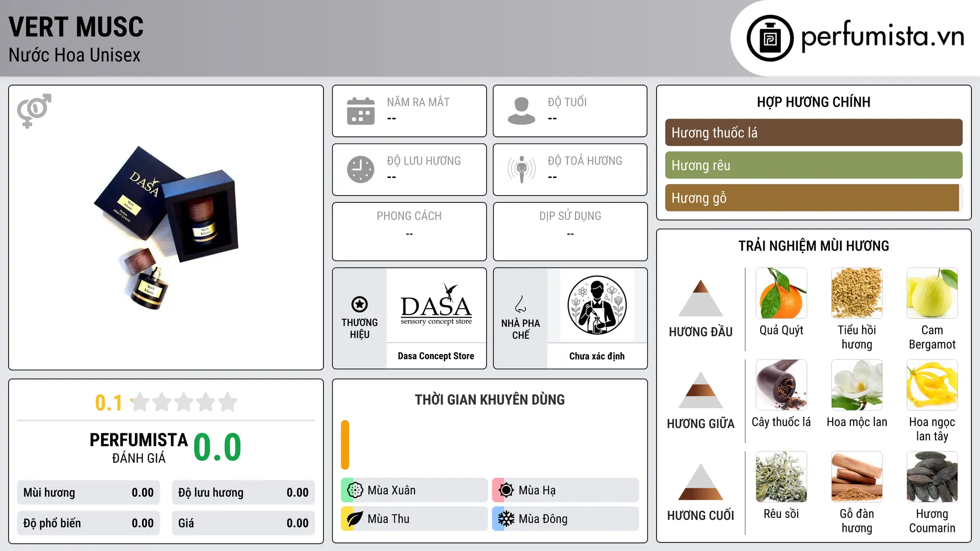The image size is (980, 551).
Task: Open the Dasa Concept Store brand link
Action: click(436, 356)
